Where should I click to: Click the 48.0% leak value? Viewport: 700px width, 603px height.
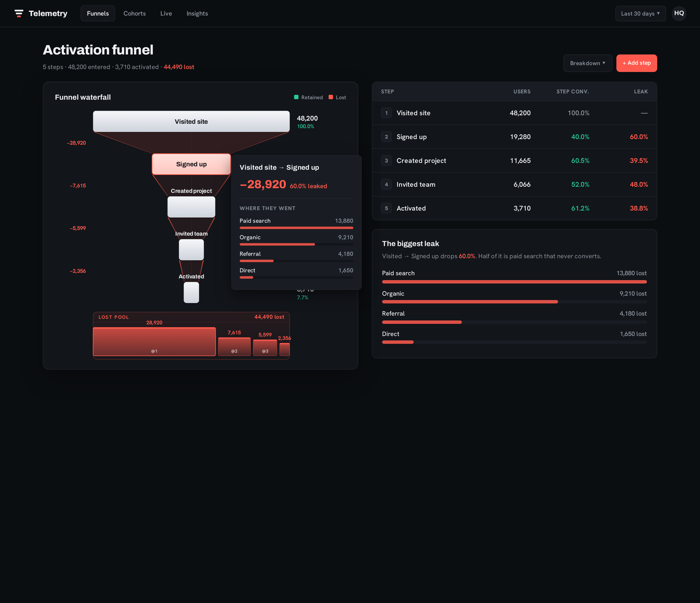click(639, 185)
